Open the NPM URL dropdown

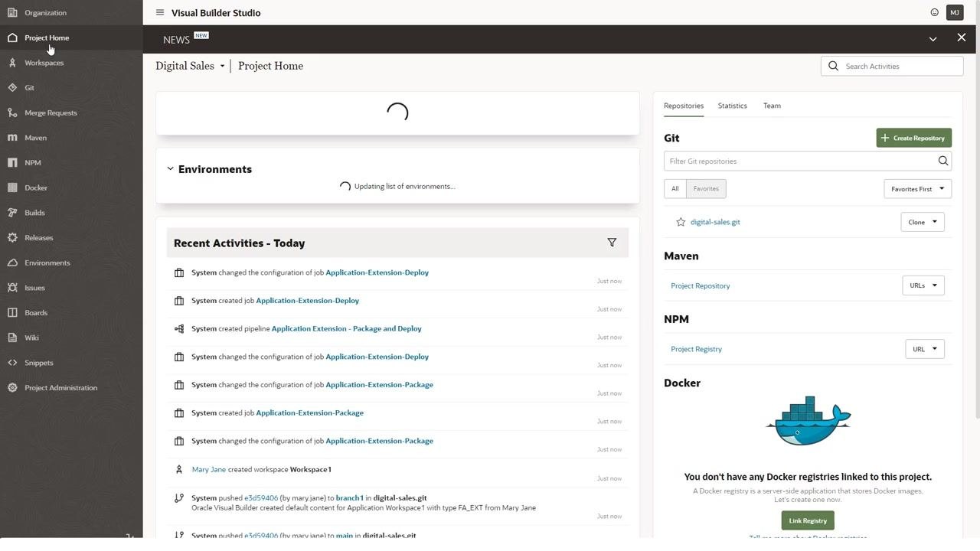(925, 349)
